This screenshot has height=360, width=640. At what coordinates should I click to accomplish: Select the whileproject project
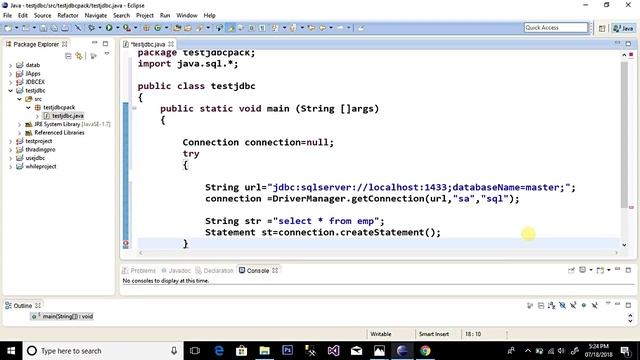tap(40, 167)
